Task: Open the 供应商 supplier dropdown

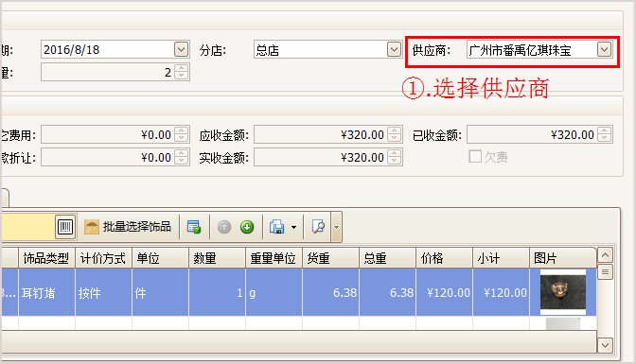Action: pyautogui.click(x=605, y=49)
